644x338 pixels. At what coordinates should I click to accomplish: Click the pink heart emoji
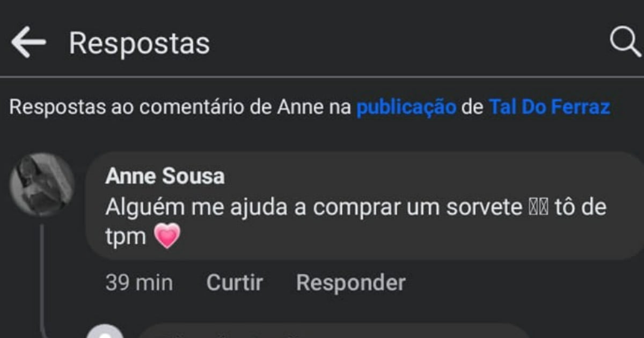[167, 237]
